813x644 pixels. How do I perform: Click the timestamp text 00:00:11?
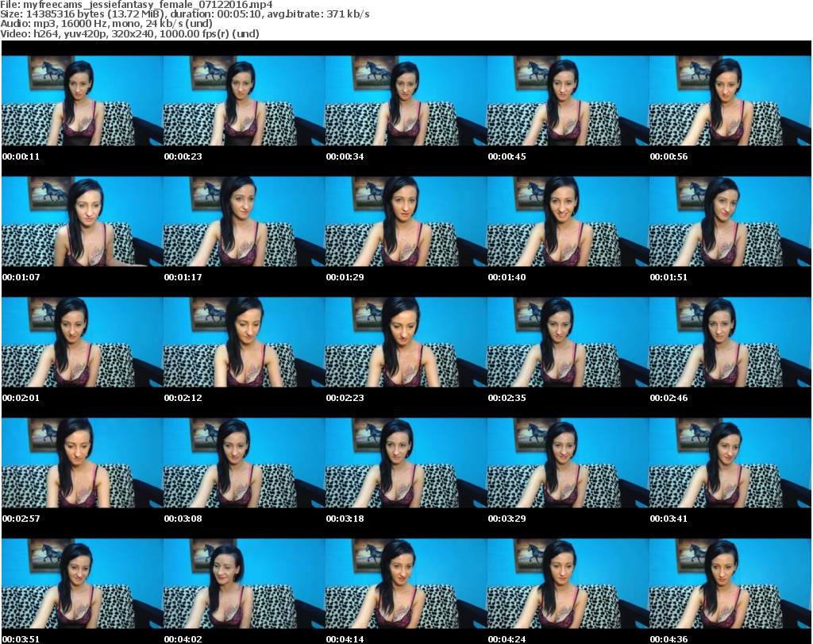pyautogui.click(x=21, y=156)
